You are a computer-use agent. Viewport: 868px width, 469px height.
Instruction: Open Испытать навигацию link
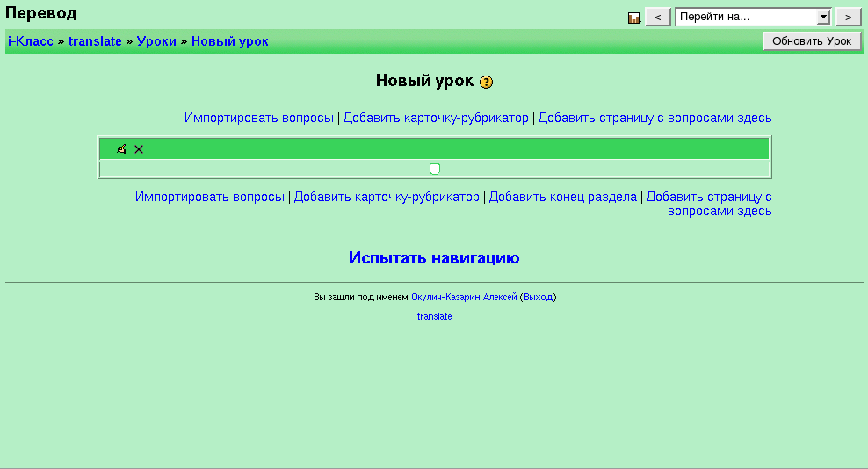434,257
